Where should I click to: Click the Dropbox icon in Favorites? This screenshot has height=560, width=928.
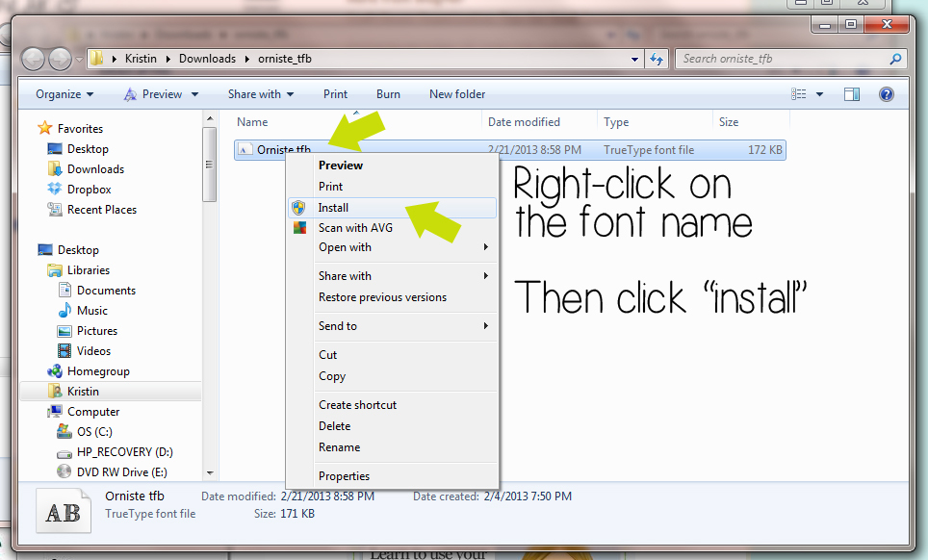tap(55, 189)
